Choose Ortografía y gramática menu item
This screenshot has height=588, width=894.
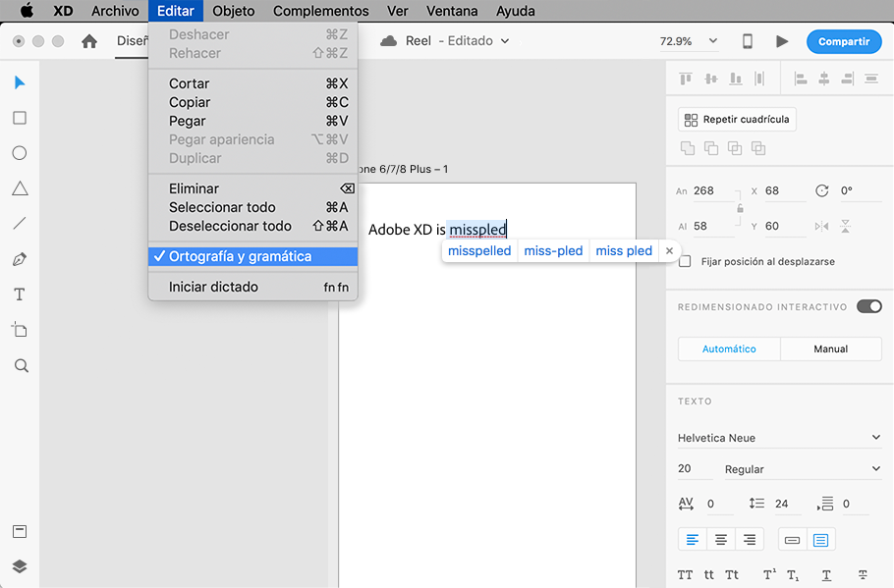(x=253, y=256)
